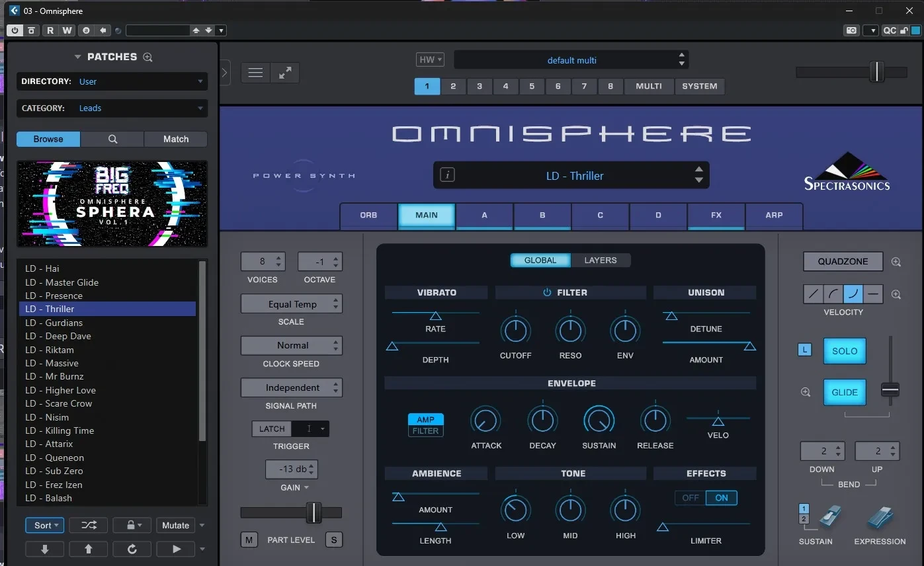Click the EXPRESSION pedal icon
The image size is (924, 566).
click(881, 518)
